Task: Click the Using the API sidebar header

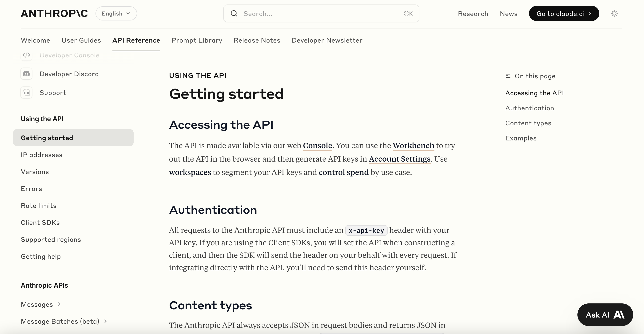Action: tap(42, 119)
